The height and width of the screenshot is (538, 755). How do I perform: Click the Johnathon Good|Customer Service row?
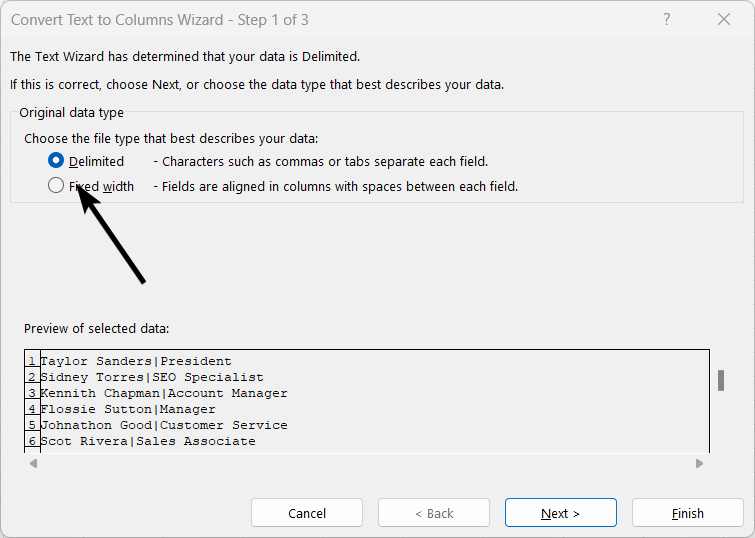point(164,425)
